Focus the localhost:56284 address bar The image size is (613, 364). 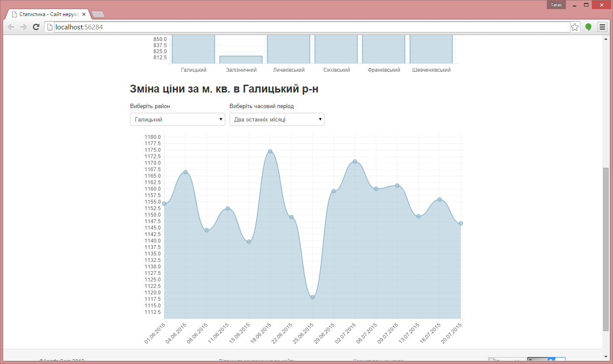[311, 27]
